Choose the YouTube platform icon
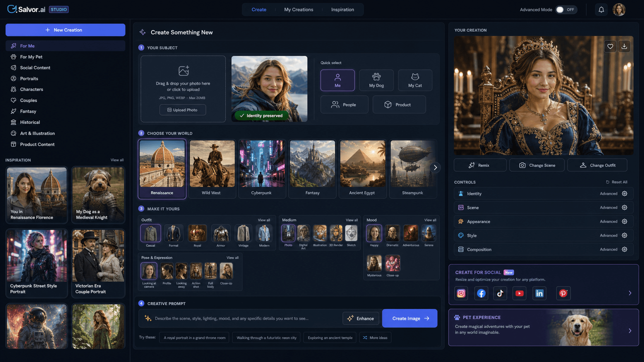 (x=519, y=293)
